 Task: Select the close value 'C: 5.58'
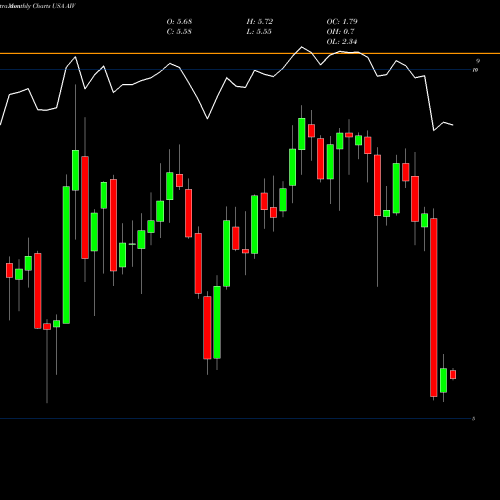tap(179, 32)
